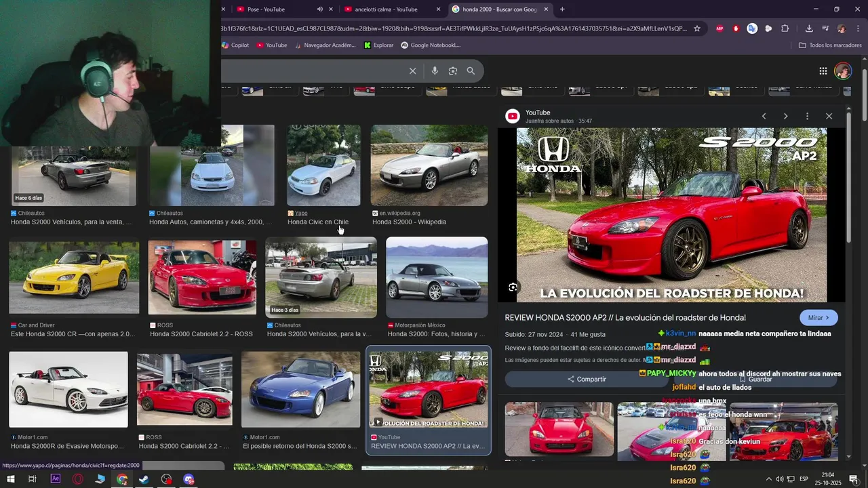Open Task View on the taskbar

tap(32, 479)
